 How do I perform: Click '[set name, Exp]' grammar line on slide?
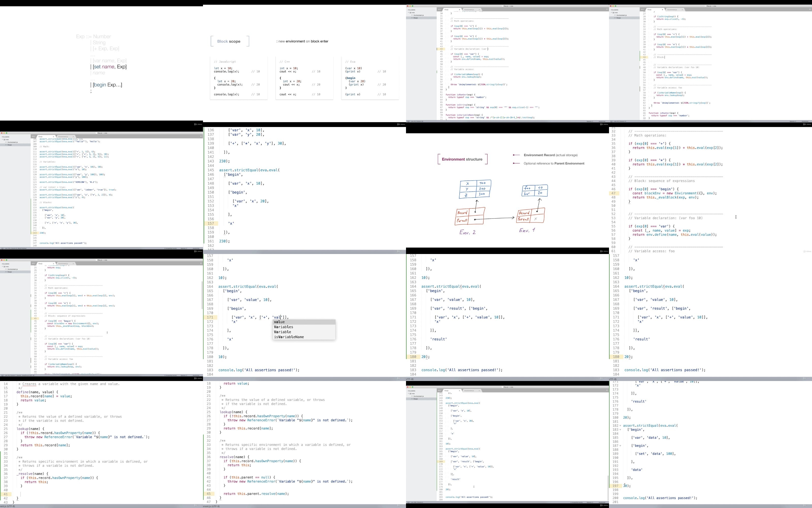pyautogui.click(x=109, y=67)
